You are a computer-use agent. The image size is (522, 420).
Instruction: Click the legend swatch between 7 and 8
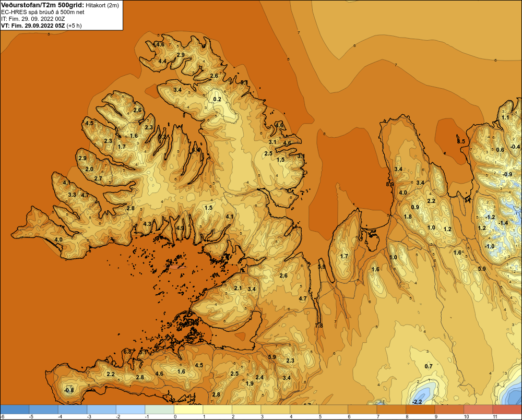391,410
